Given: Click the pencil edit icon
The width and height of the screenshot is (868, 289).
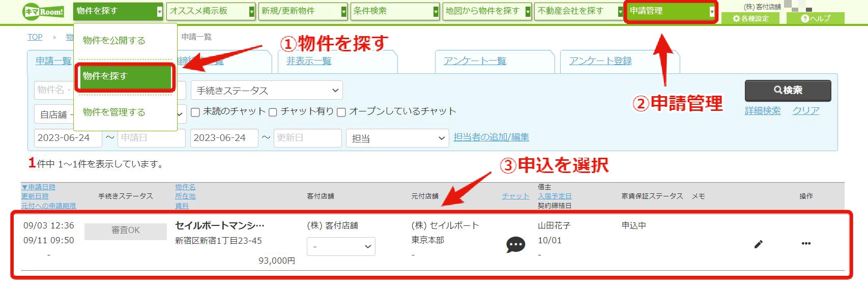Looking at the screenshot, I should click(758, 244).
